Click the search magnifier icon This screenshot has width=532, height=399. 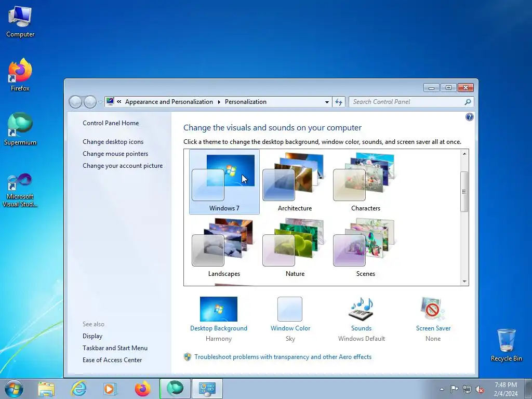468,102
